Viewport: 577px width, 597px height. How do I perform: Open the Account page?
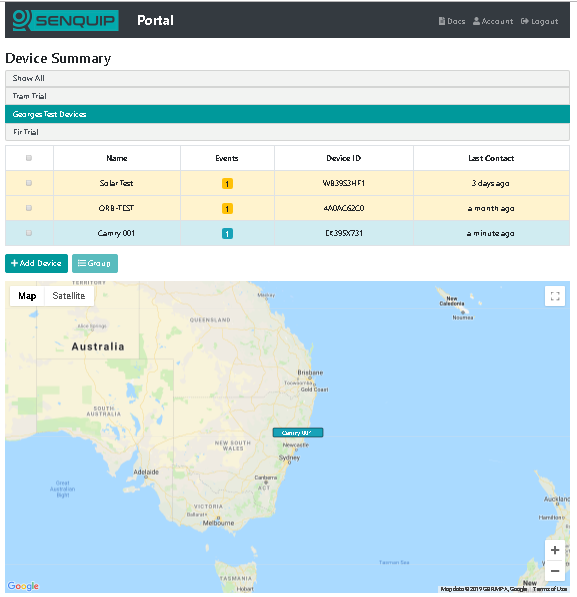(x=493, y=21)
